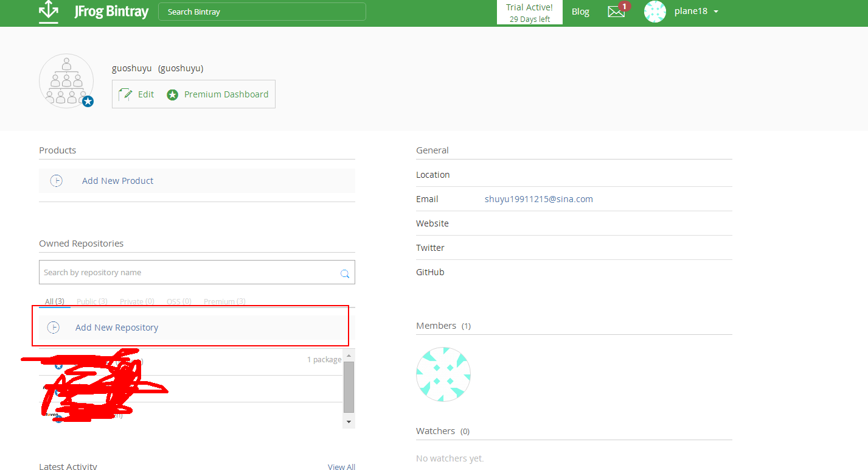Screen dimensions: 868x470
Task: Click the Trial Active 29 Days left badge
Action: click(x=530, y=12)
